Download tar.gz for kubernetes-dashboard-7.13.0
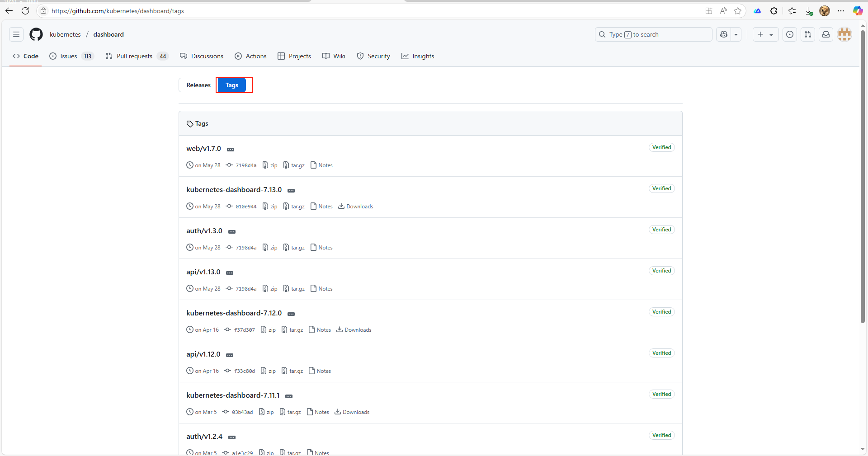Screen dimensions: 868x456 (x=294, y=207)
